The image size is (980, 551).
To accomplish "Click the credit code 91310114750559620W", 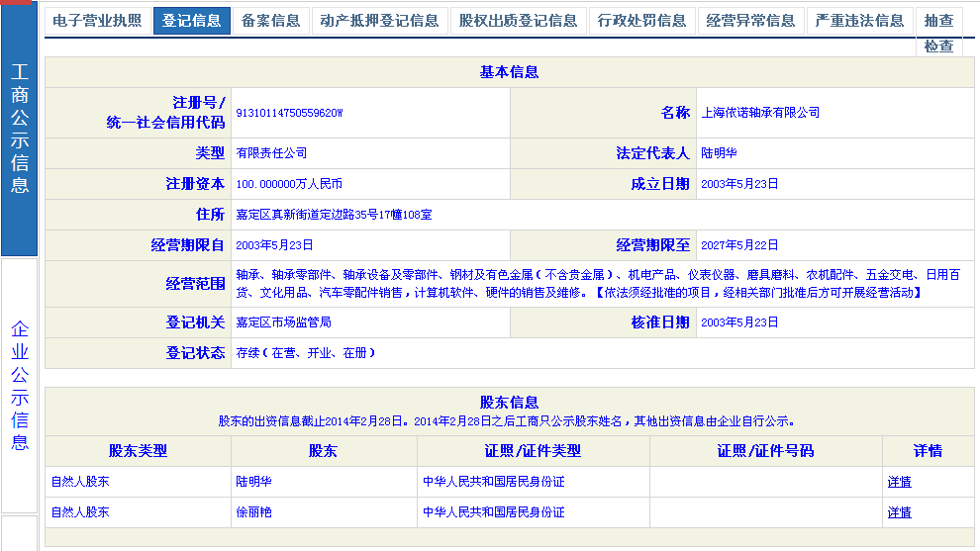I will click(x=289, y=113).
